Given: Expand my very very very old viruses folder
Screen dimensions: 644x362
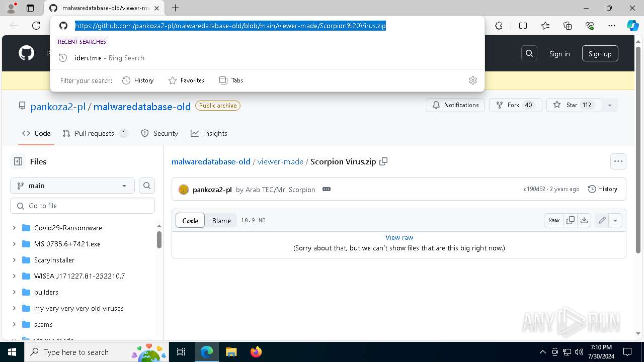Looking at the screenshot, I should coord(14,308).
